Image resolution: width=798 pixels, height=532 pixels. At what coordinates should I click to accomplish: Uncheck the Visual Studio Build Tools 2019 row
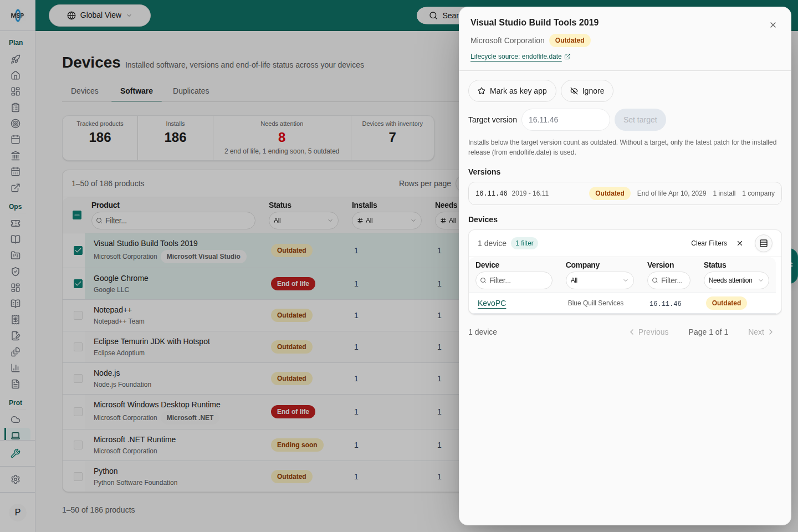tap(78, 250)
